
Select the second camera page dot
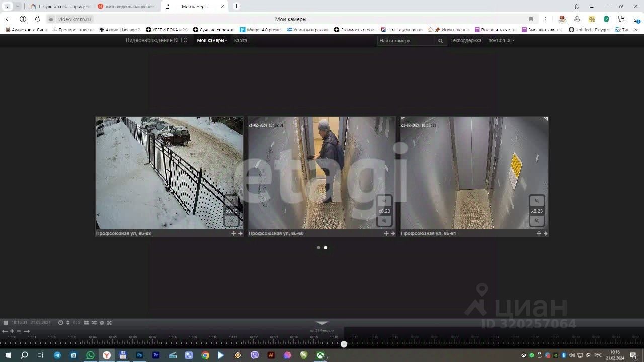326,248
